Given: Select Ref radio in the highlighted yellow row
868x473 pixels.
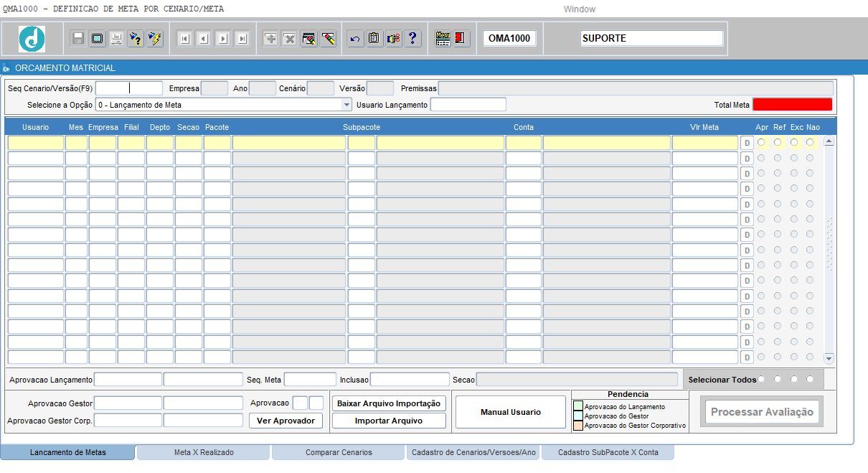Looking at the screenshot, I should [778, 142].
